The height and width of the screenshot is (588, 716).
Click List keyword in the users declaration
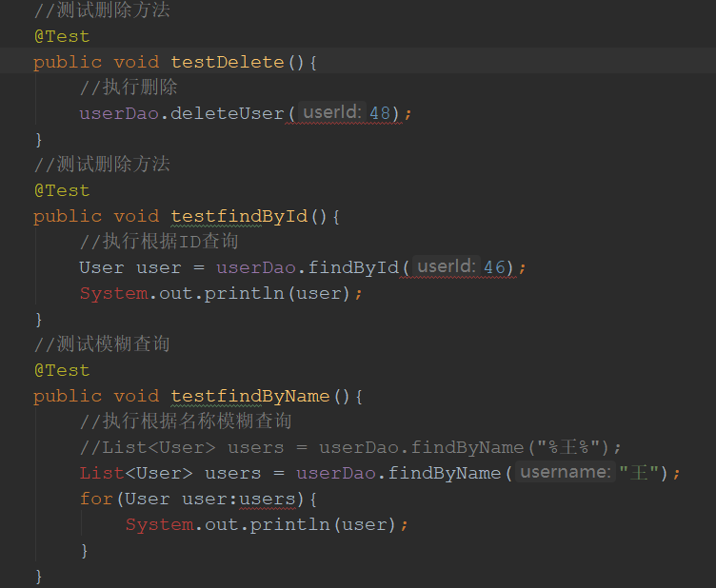point(102,473)
